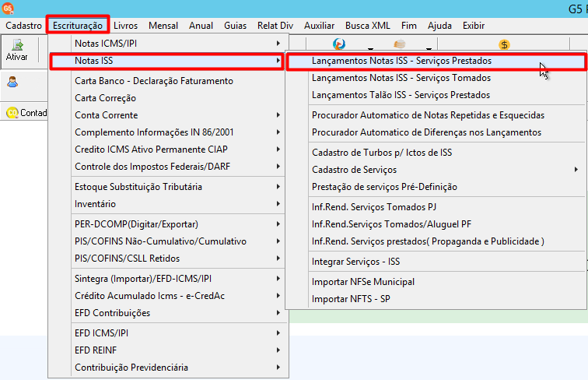This screenshot has height=380, width=588.
Task: Open the Relat Div menu
Action: [275, 26]
